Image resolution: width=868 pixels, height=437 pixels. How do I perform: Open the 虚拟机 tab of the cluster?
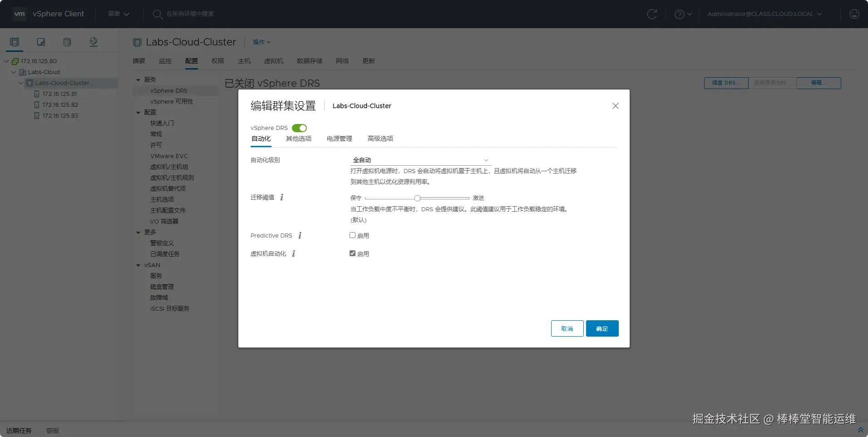274,61
